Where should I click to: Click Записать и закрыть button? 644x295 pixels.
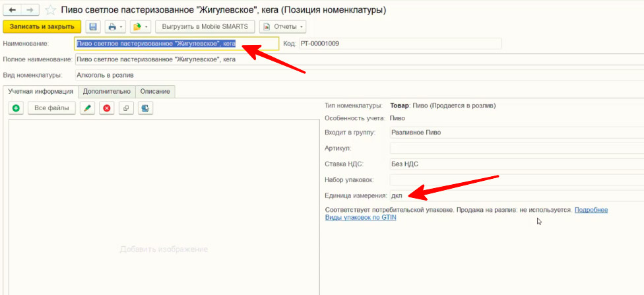point(42,26)
